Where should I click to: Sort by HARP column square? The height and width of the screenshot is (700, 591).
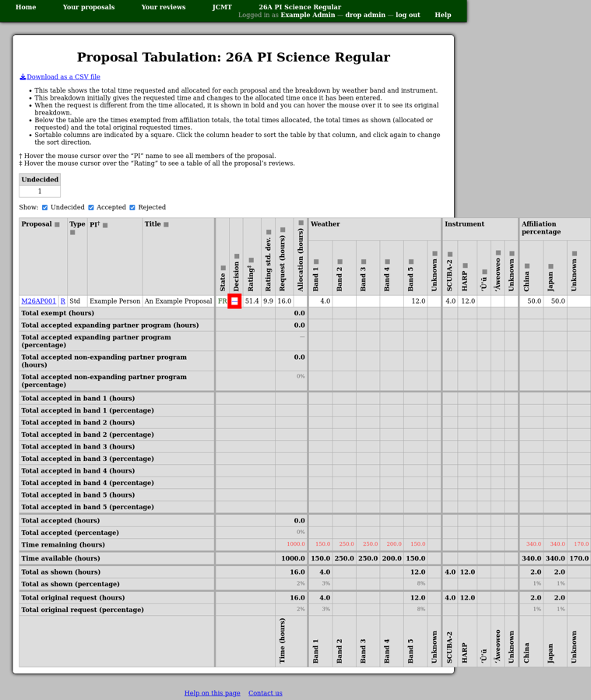[x=465, y=266]
